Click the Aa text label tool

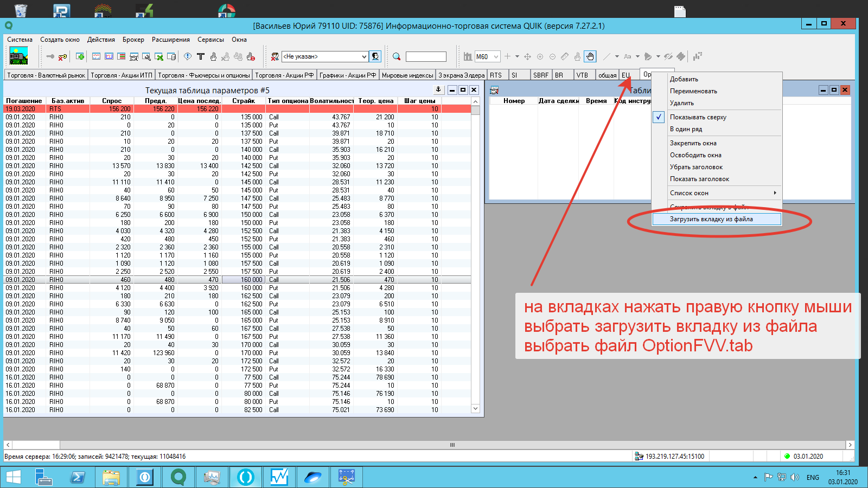click(x=628, y=56)
